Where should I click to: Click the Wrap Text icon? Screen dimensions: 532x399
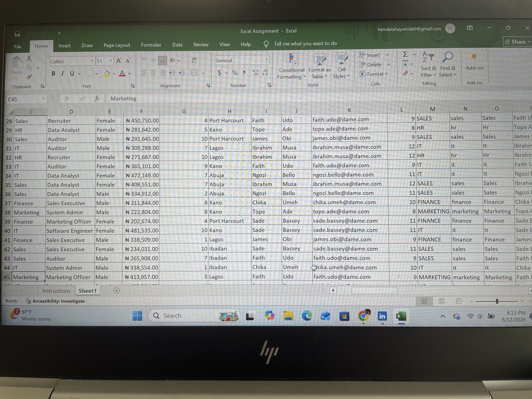194,60
